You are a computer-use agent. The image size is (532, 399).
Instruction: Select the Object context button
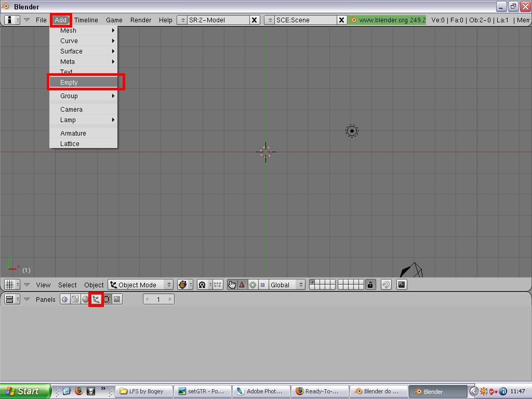coord(96,299)
